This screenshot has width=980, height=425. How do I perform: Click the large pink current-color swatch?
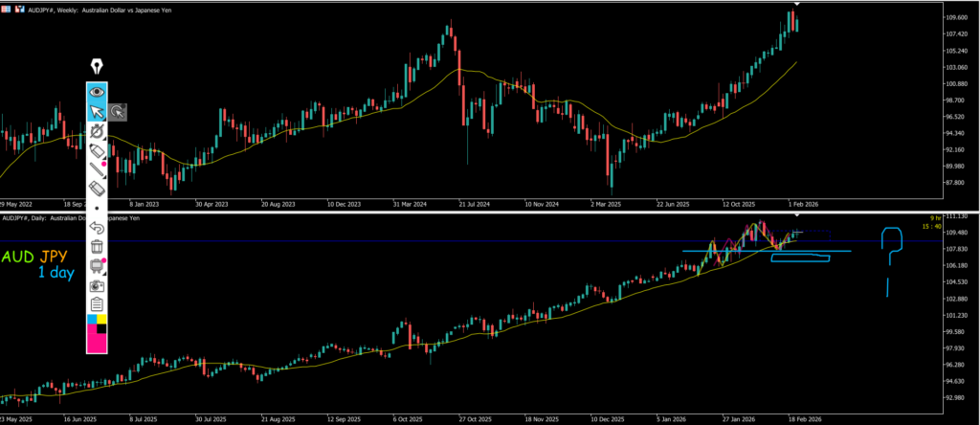point(97,343)
